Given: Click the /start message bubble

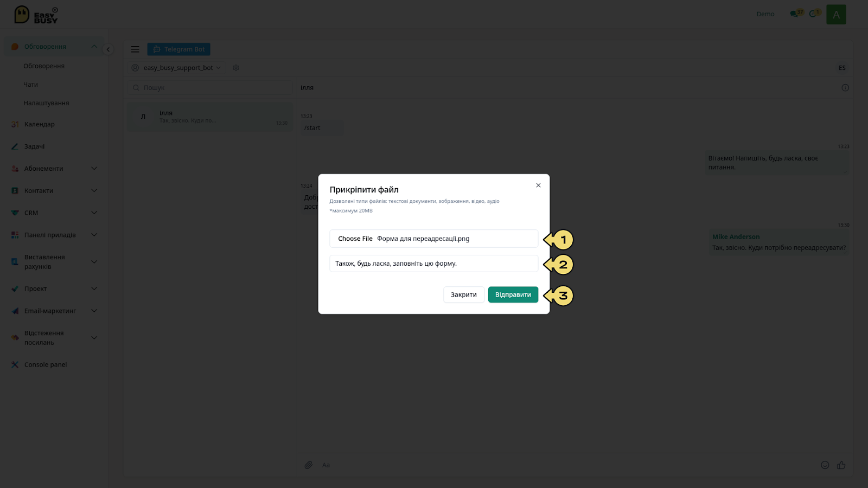Looking at the screenshot, I should click(x=322, y=128).
